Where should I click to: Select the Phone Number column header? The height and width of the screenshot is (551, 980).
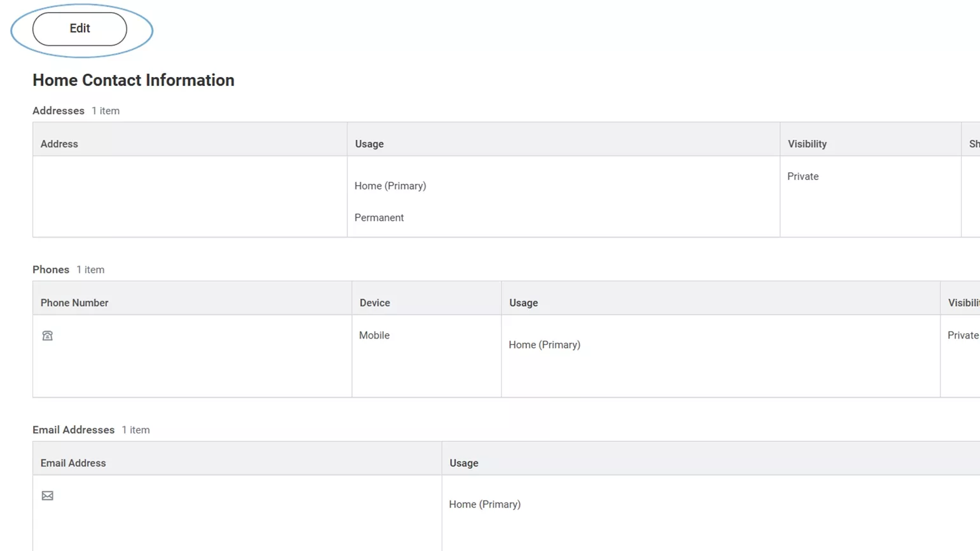(74, 303)
